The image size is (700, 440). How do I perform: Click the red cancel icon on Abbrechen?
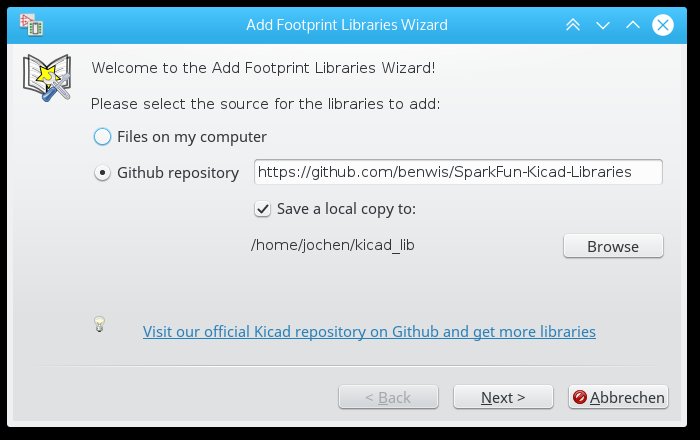click(x=579, y=397)
